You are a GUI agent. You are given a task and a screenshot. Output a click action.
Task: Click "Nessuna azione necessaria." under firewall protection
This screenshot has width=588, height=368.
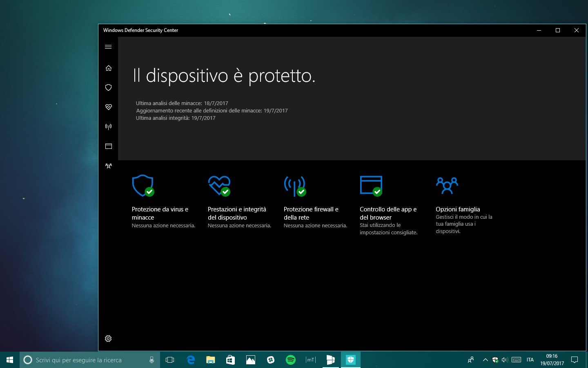315,226
